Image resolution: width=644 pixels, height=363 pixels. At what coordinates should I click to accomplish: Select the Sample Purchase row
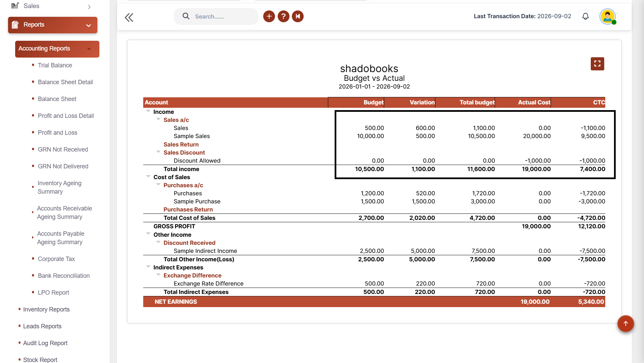point(374,201)
